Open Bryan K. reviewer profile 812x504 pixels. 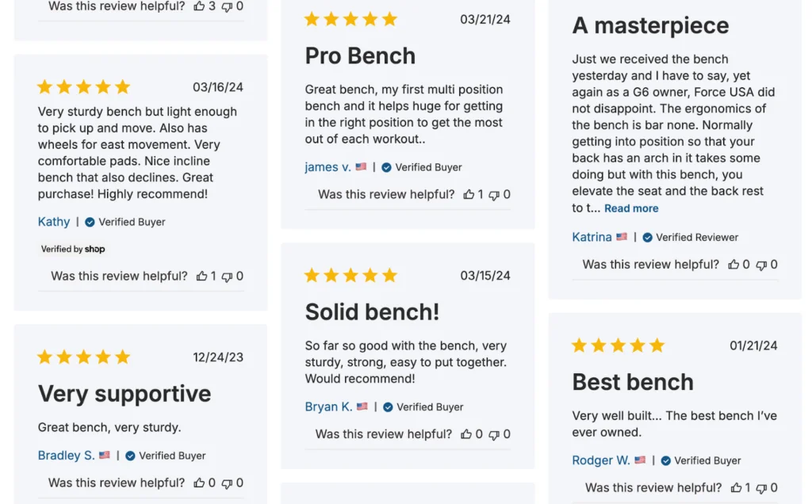pos(328,407)
